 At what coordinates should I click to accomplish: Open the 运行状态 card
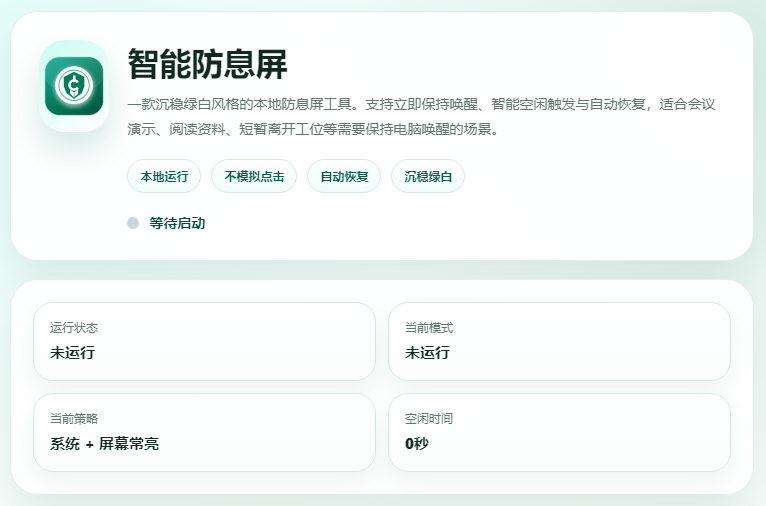coord(204,341)
